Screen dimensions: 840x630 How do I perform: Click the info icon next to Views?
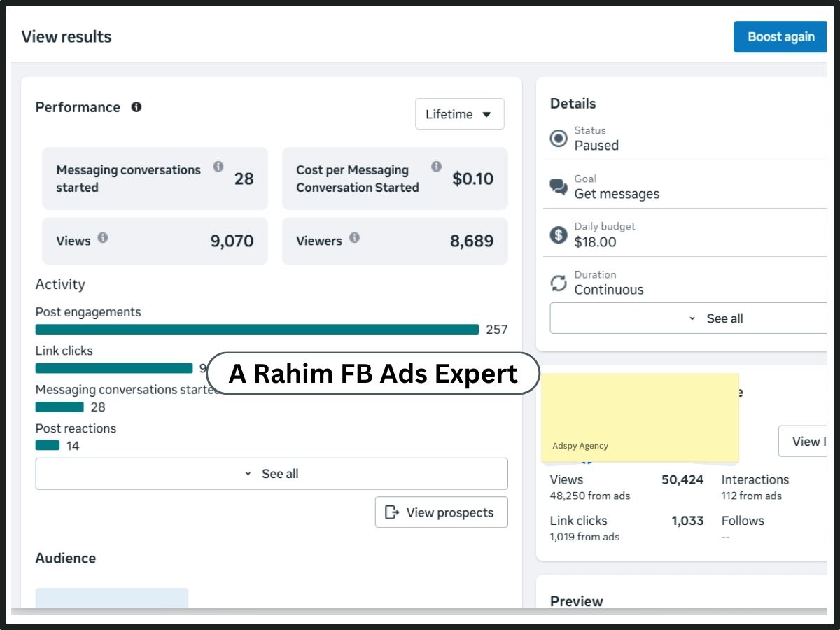click(103, 237)
